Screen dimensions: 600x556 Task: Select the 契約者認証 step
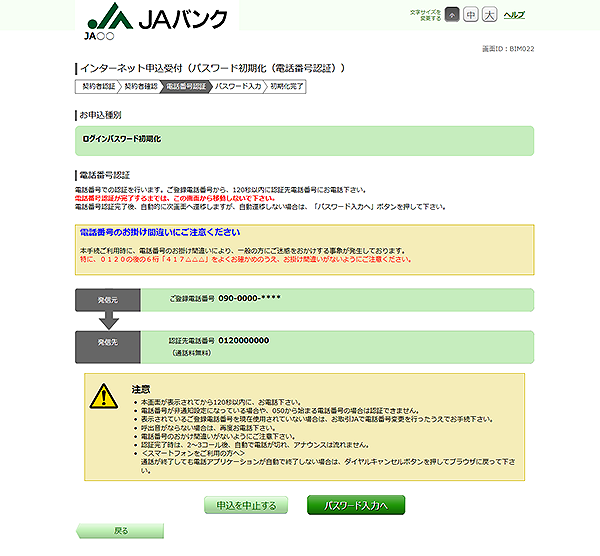(x=98, y=86)
